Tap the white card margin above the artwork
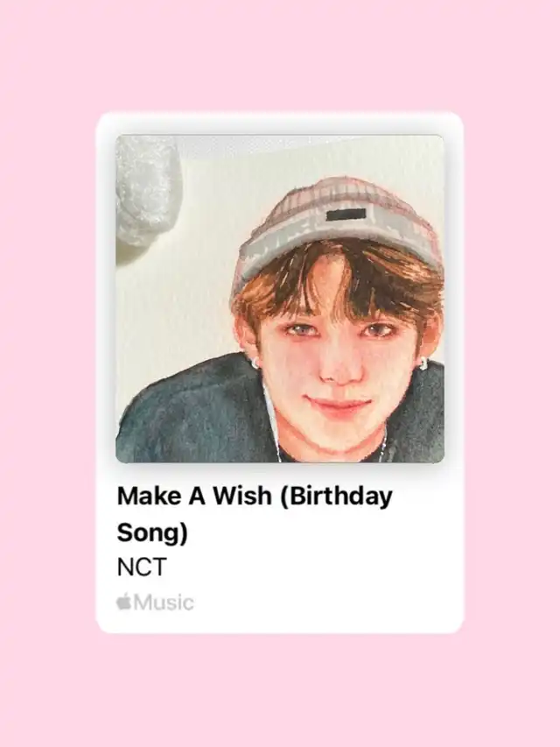The image size is (560, 747). (280, 125)
